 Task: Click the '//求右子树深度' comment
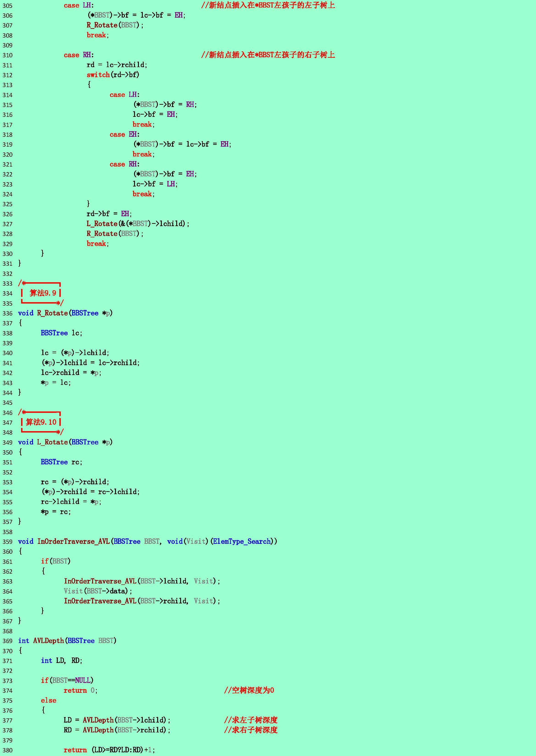pos(251,730)
